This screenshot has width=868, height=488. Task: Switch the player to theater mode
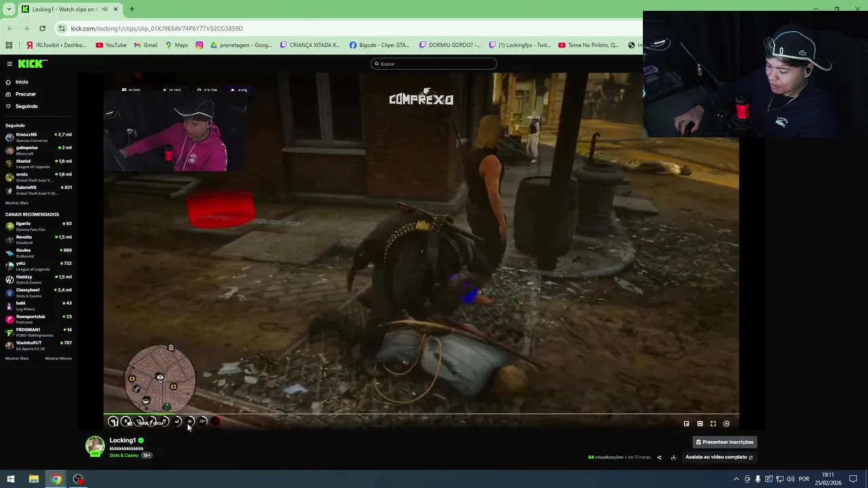point(700,424)
